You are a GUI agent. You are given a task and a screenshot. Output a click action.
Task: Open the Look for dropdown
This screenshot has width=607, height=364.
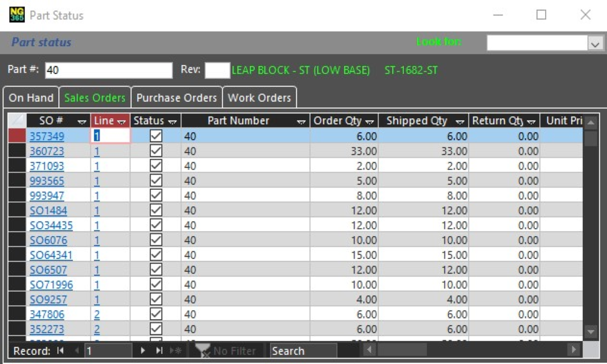click(x=594, y=43)
